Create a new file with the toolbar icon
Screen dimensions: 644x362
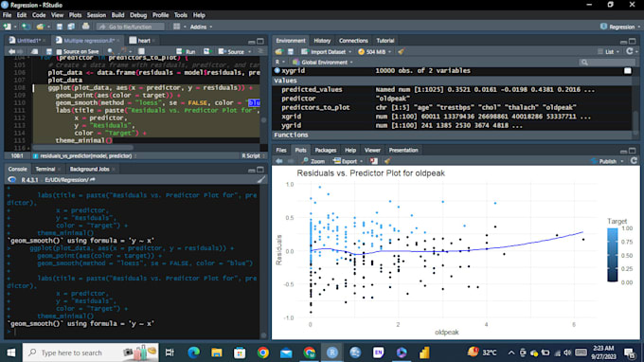[7, 27]
